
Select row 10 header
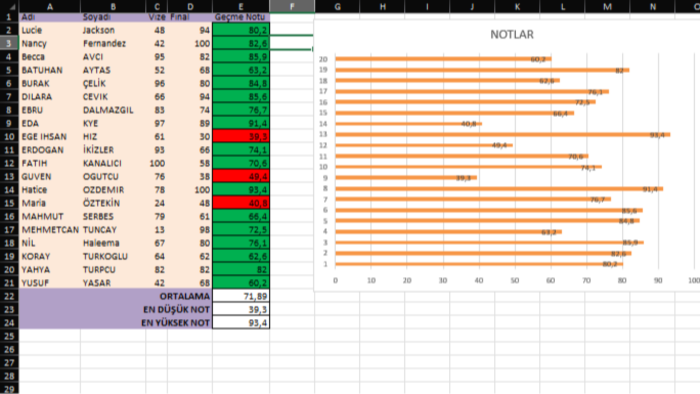pyautogui.click(x=9, y=137)
